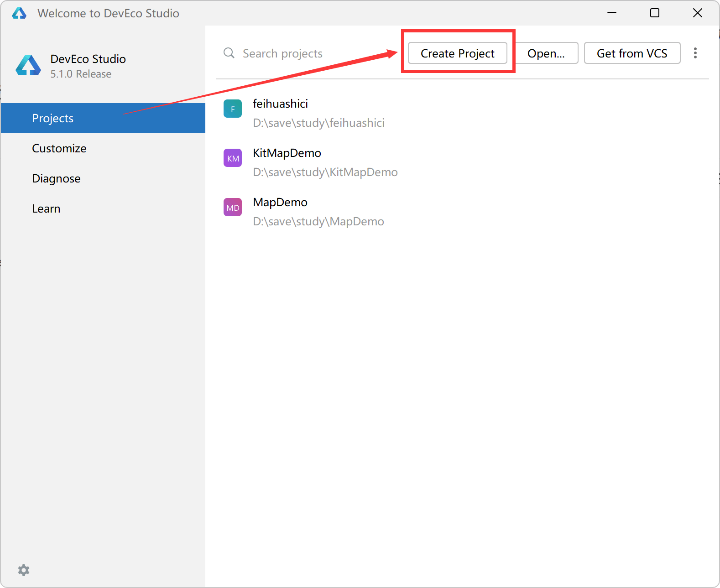This screenshot has width=720, height=588.
Task: Click the title bar DevEco logo icon
Action: click(x=19, y=13)
